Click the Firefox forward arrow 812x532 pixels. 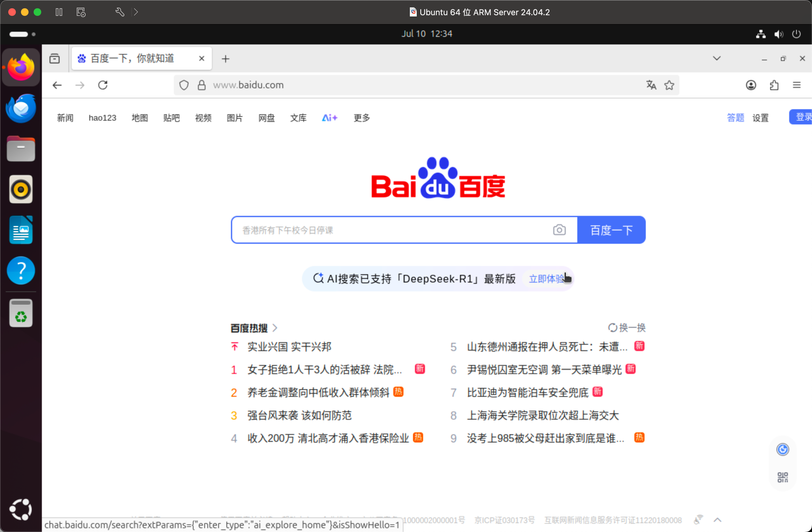tap(80, 85)
